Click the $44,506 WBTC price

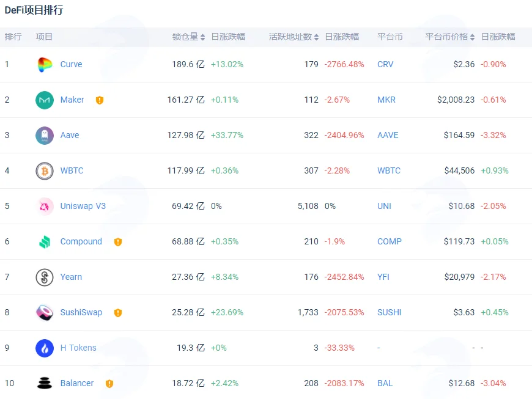click(459, 170)
